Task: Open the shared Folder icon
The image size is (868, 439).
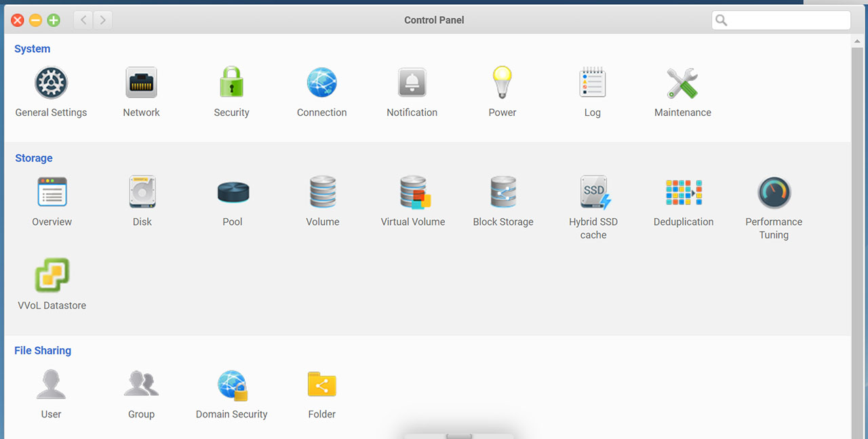Action: pos(322,385)
